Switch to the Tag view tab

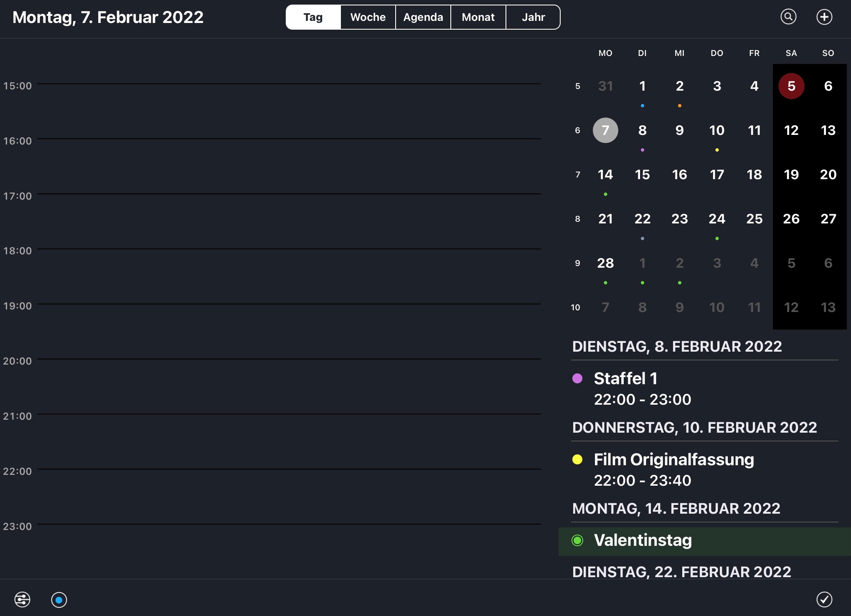(313, 17)
